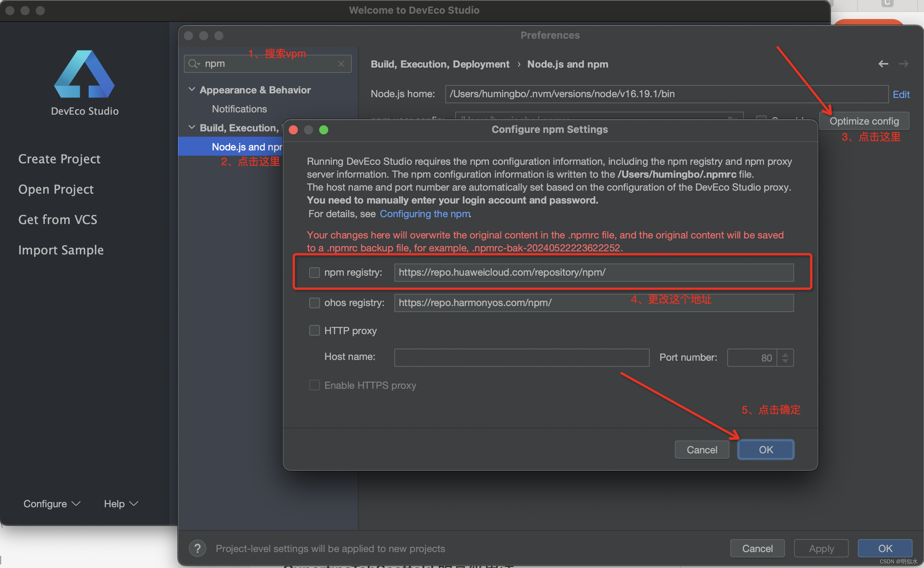Click the DevEco Studio logo icon
Viewport: 924px width, 568px height.
tap(84, 74)
